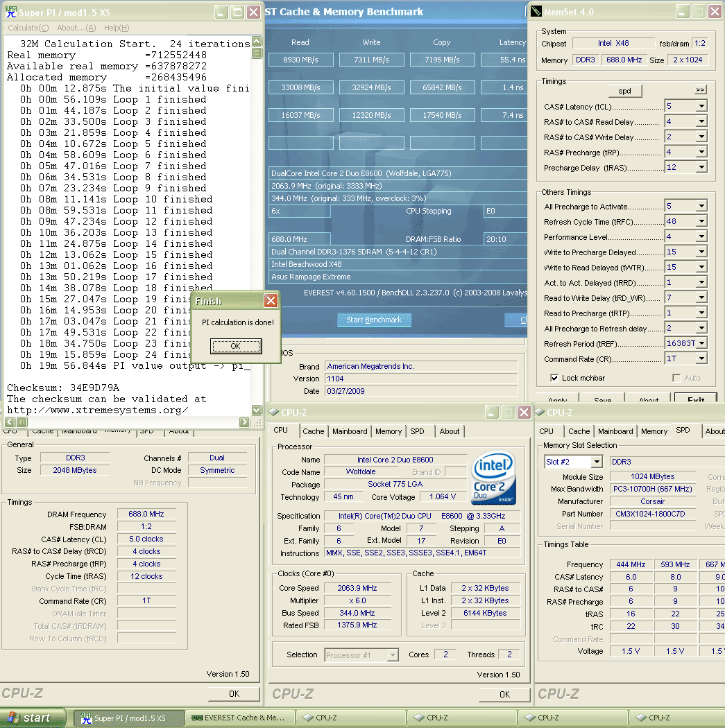Screen dimensions: 725x728
Task: Open Write to Read Delayed (tWTR) dropdown
Action: 701,267
